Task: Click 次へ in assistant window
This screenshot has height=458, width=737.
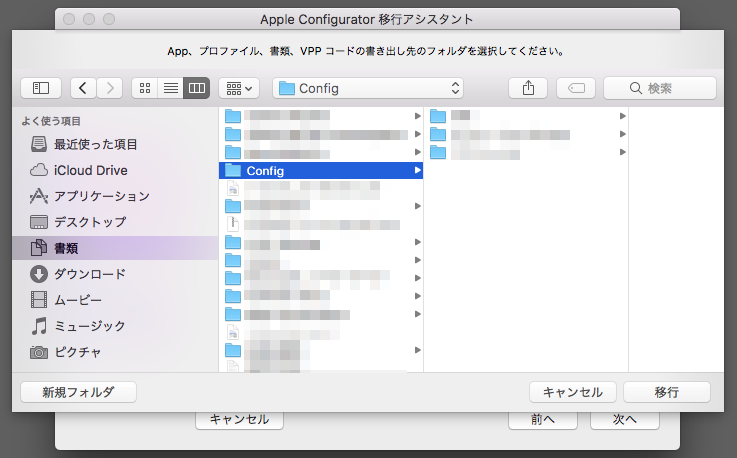Action: click(625, 419)
